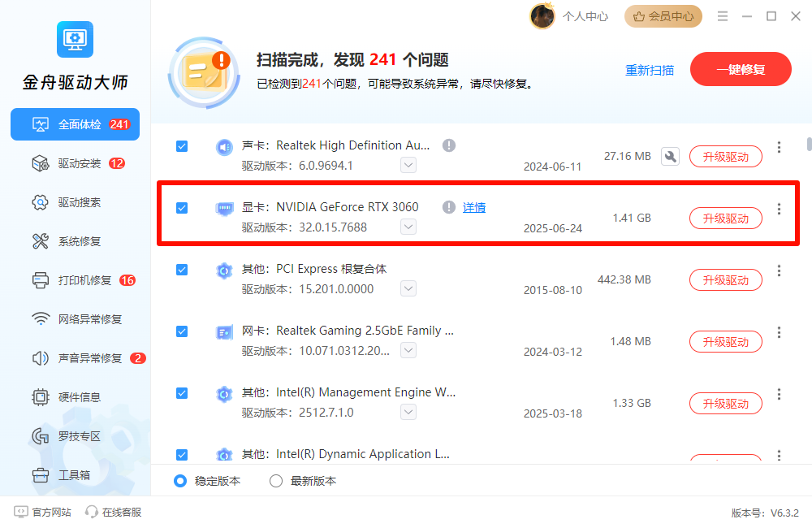
Task: Click the warning info icon beside Realtek High Definition Audio
Action: pos(449,145)
